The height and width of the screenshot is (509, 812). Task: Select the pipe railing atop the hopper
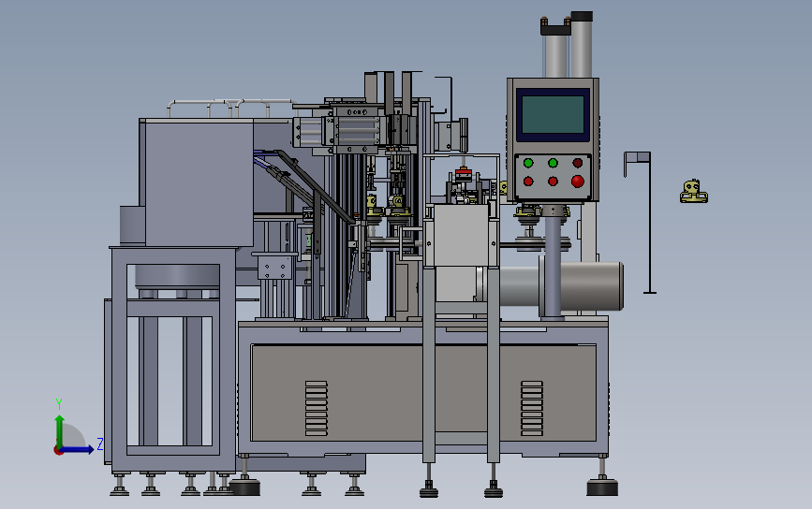point(230,109)
